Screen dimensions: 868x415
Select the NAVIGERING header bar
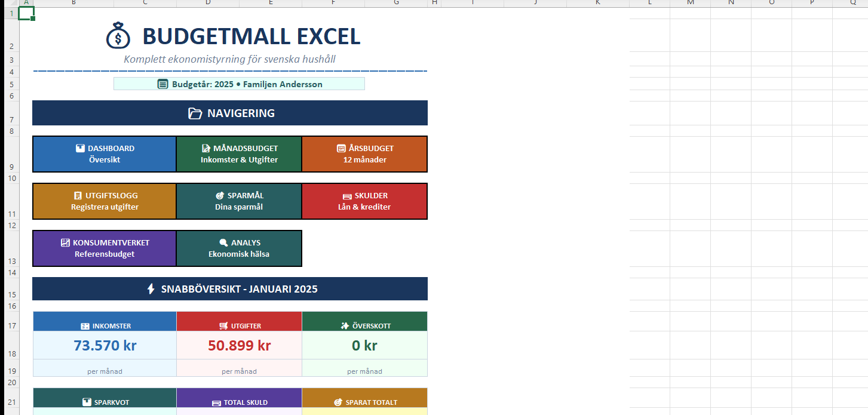(x=230, y=113)
